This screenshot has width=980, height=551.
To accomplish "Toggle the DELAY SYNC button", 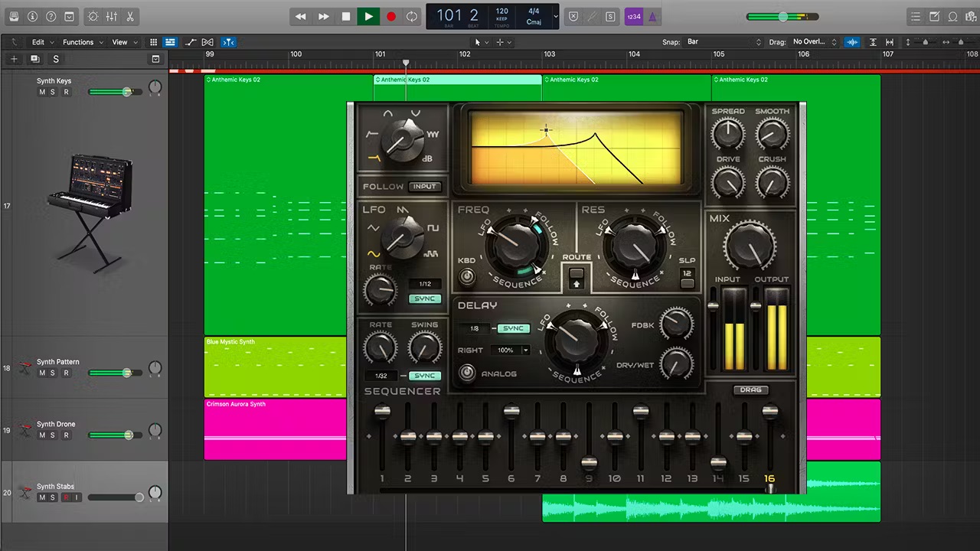I will [513, 328].
